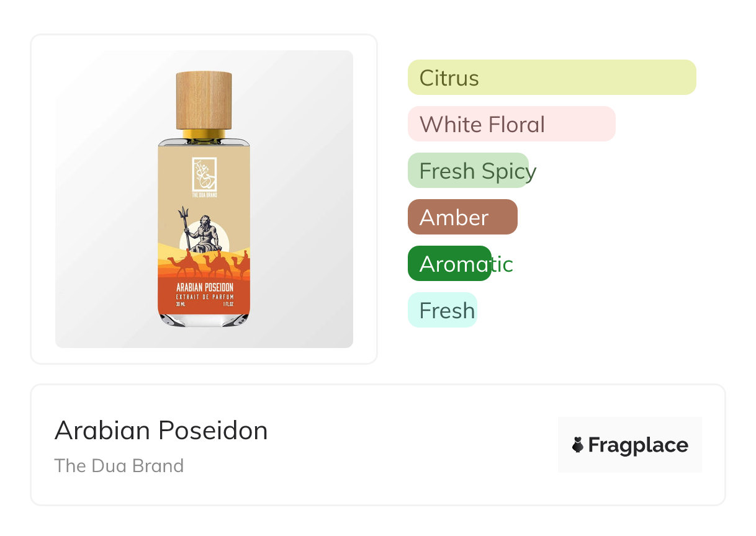Open The Dua Brand link below title

click(119, 466)
